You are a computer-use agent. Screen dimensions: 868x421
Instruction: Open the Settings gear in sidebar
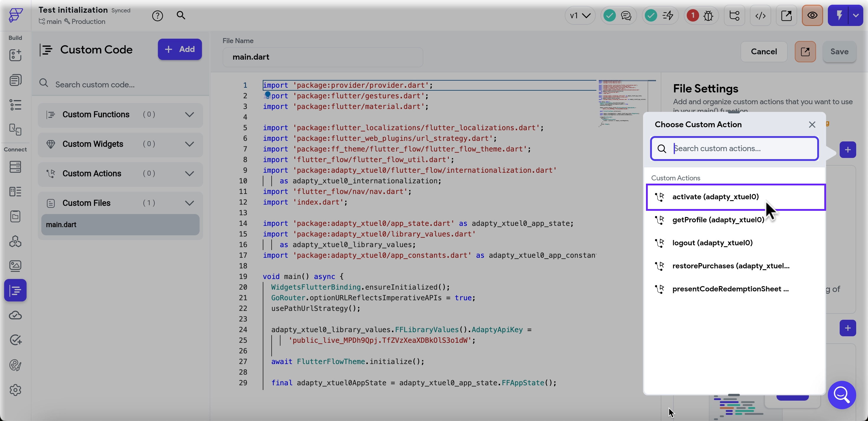pyautogui.click(x=15, y=390)
